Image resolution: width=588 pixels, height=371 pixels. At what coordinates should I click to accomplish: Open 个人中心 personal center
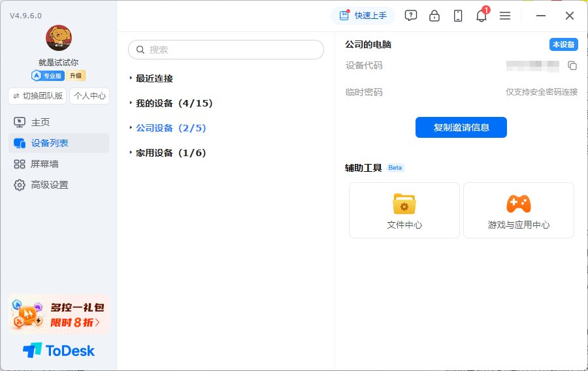pyautogui.click(x=90, y=96)
